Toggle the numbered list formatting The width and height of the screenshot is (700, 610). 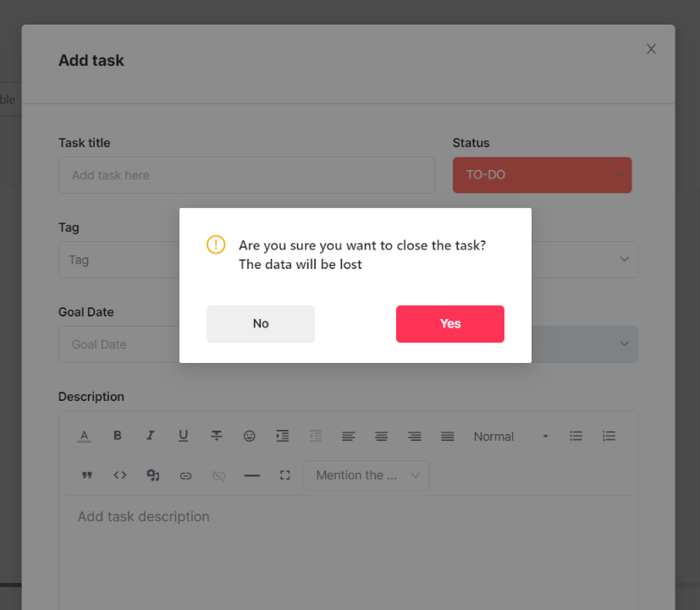609,436
